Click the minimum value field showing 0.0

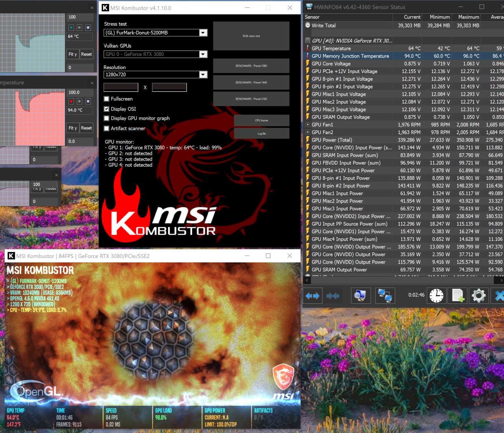click(80, 141)
